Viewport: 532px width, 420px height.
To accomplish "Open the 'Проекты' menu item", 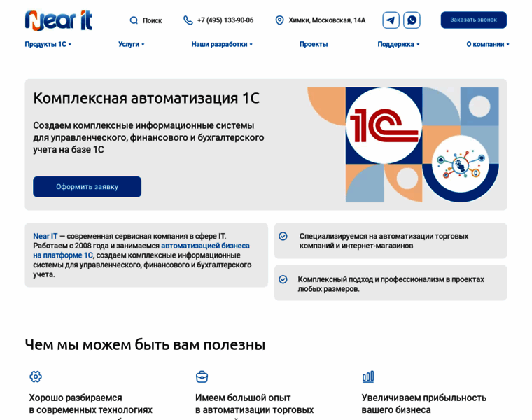I will 314,44.
